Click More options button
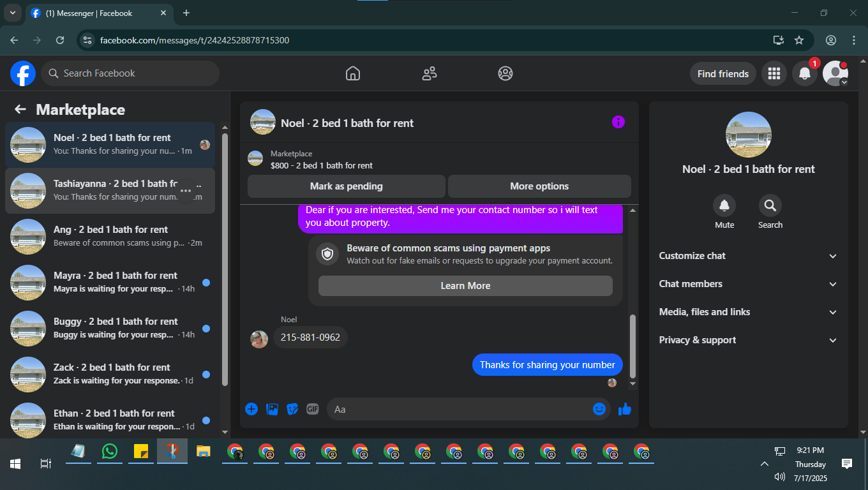The height and width of the screenshot is (490, 868). [539, 186]
